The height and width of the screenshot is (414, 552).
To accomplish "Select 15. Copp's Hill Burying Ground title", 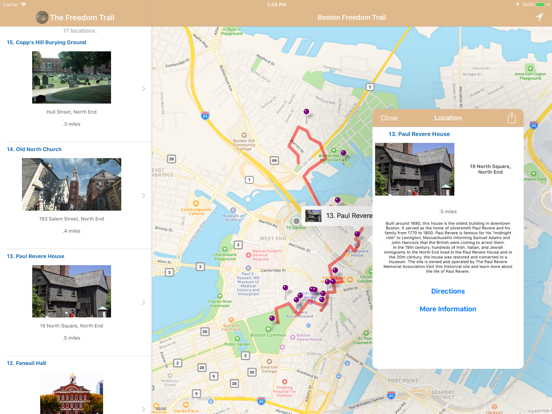I will (x=46, y=42).
